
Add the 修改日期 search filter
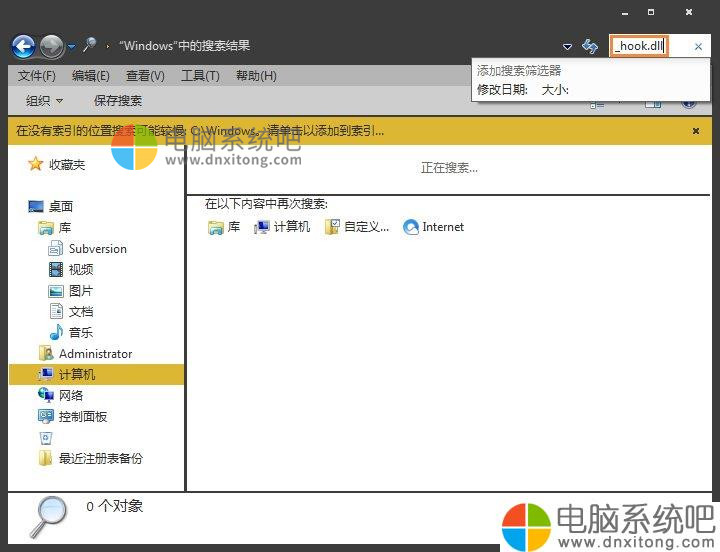pyautogui.click(x=502, y=90)
